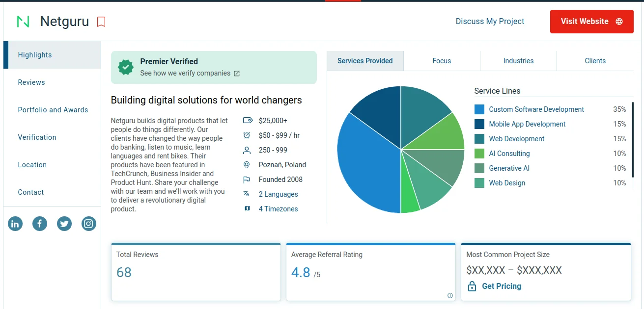Click the Service Lines list scrollbar
Viewport: 644px width, 309px height.
(x=633, y=140)
